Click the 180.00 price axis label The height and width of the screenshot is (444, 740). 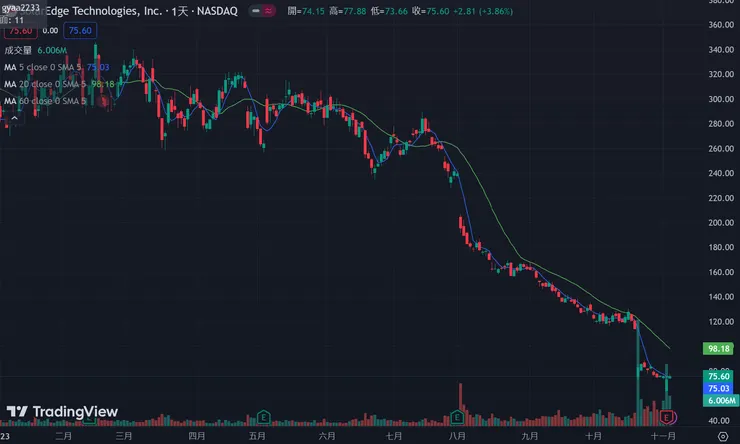click(721, 247)
